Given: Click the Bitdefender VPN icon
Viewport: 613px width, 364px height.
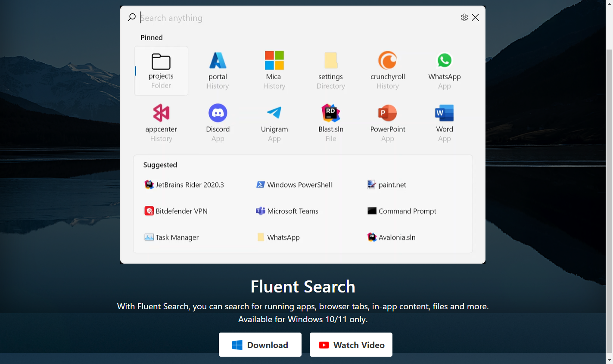Looking at the screenshot, I should click(x=149, y=211).
